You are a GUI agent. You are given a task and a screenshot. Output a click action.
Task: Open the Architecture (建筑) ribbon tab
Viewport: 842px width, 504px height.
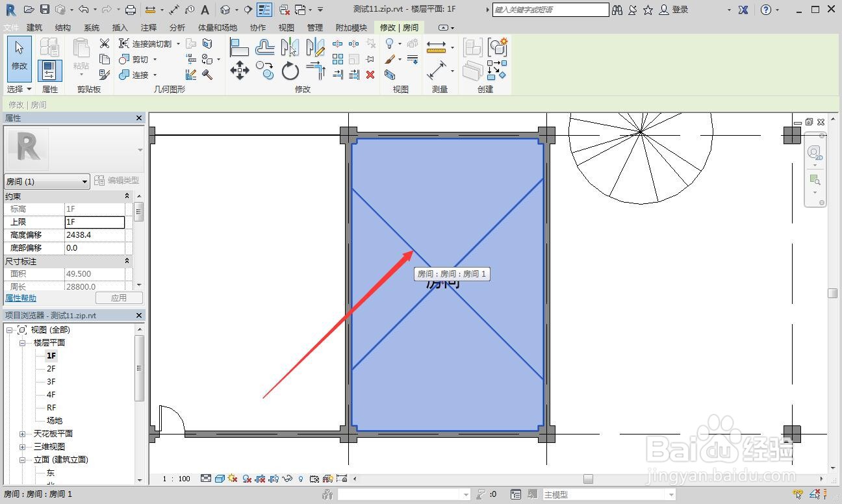[x=34, y=28]
